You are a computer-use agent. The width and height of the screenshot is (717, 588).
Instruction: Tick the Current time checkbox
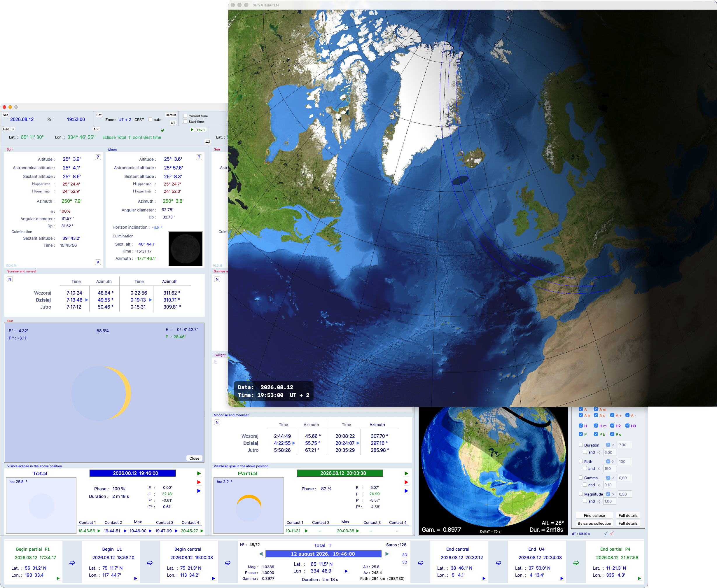[x=185, y=116]
